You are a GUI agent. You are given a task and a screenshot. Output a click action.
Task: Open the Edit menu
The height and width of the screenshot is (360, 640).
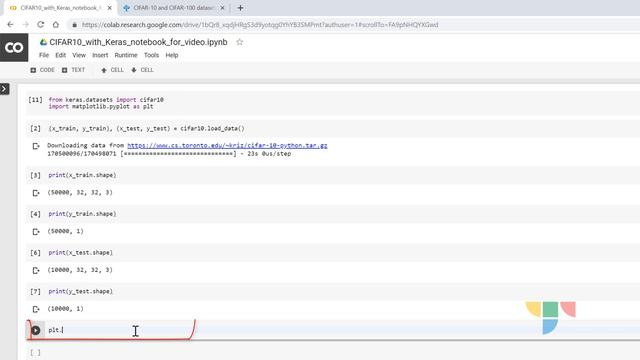pos(60,55)
